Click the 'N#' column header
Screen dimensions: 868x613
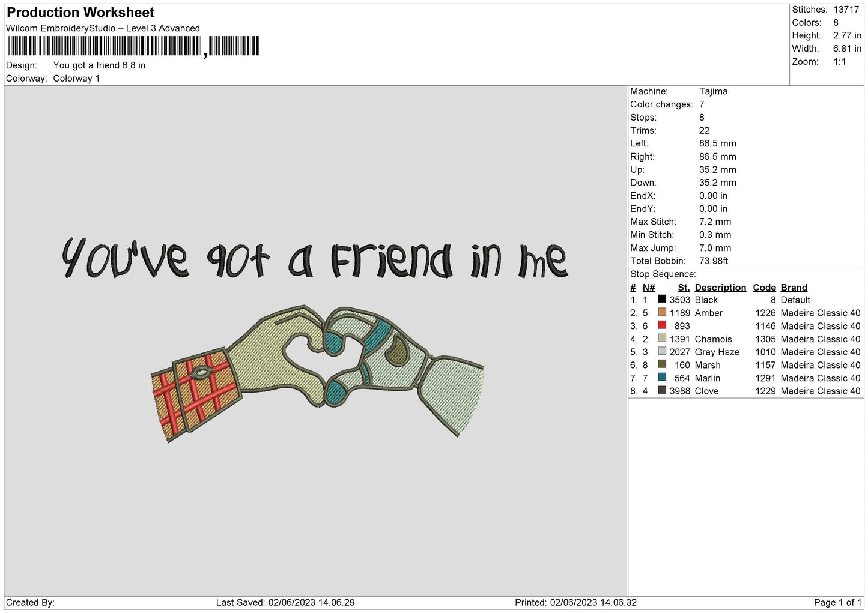point(649,288)
